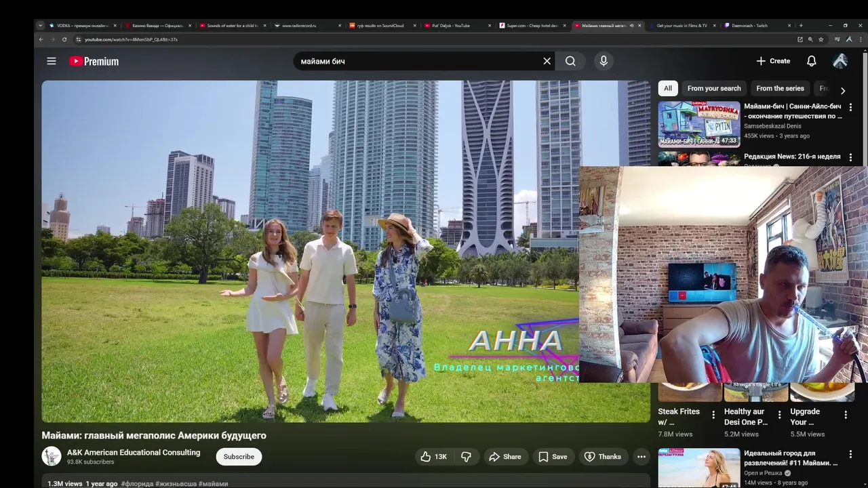Open options menu for Редакция News video
Viewport: 868px width, 488px height.
(850, 157)
